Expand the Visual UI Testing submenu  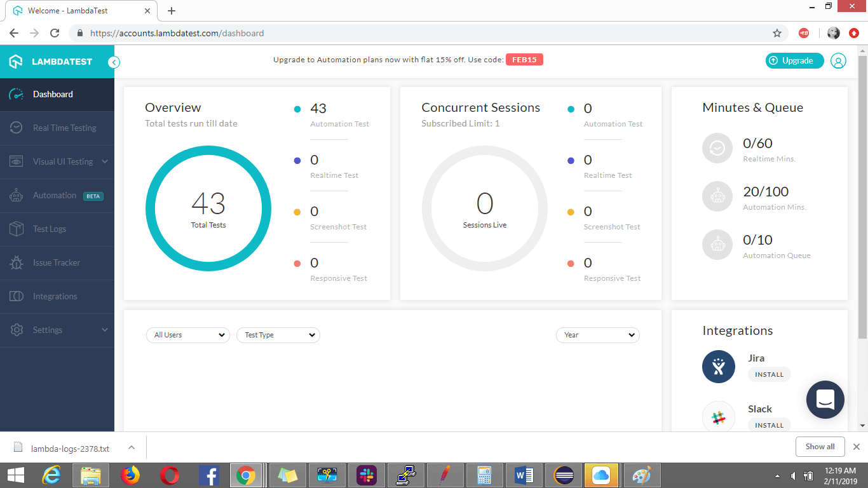pos(105,161)
